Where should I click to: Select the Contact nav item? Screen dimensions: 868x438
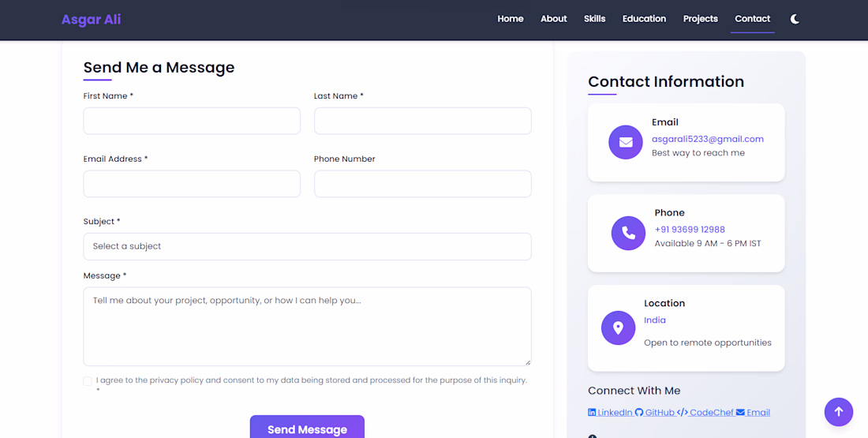click(752, 19)
